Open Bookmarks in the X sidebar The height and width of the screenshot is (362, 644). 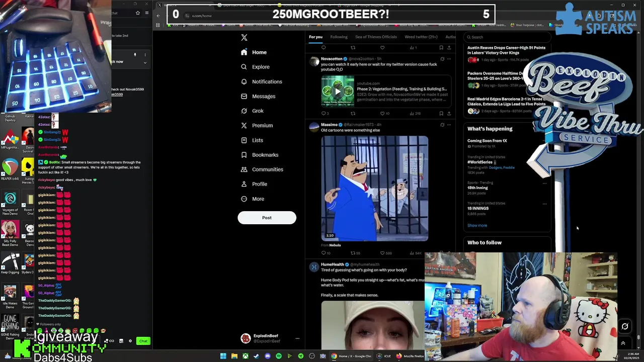[x=260, y=155]
